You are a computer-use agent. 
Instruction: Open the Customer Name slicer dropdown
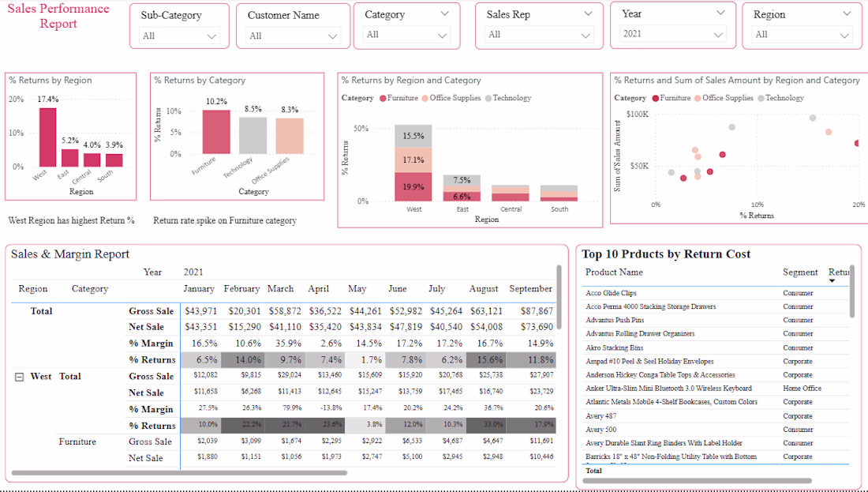coord(294,36)
